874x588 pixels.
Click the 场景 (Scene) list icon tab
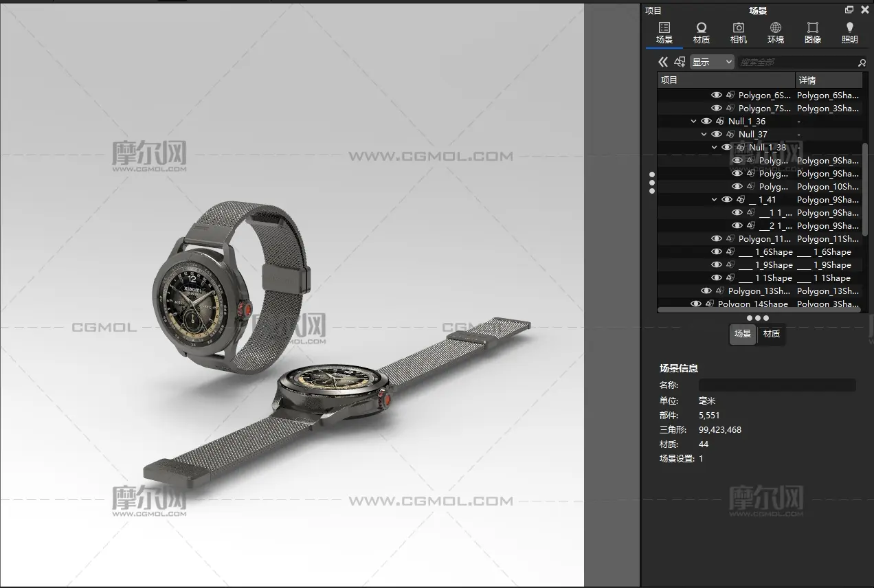(x=664, y=32)
